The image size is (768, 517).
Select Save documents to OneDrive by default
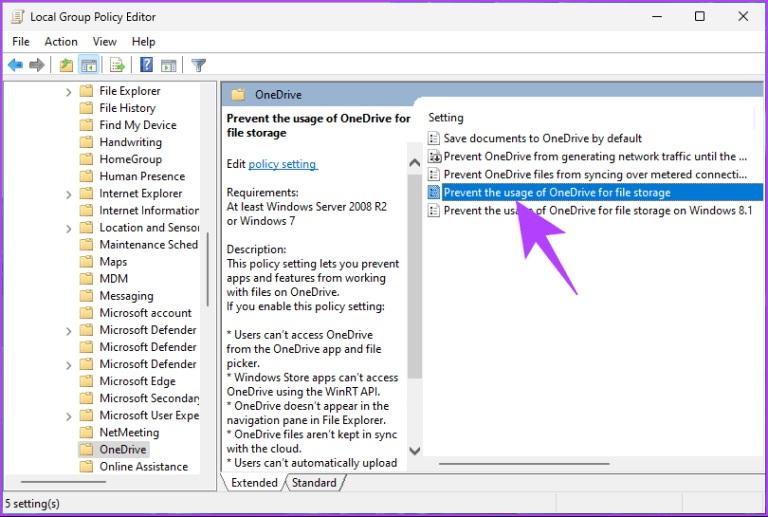coord(542,138)
